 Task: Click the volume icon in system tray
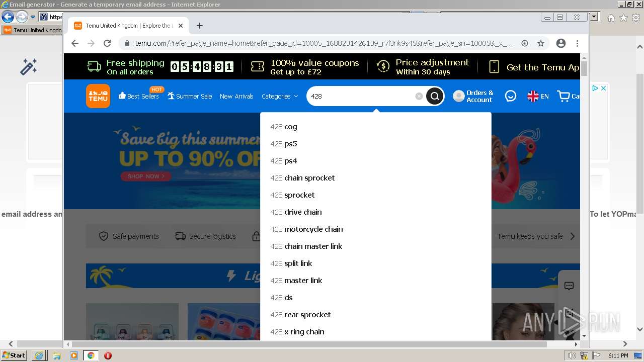click(572, 355)
